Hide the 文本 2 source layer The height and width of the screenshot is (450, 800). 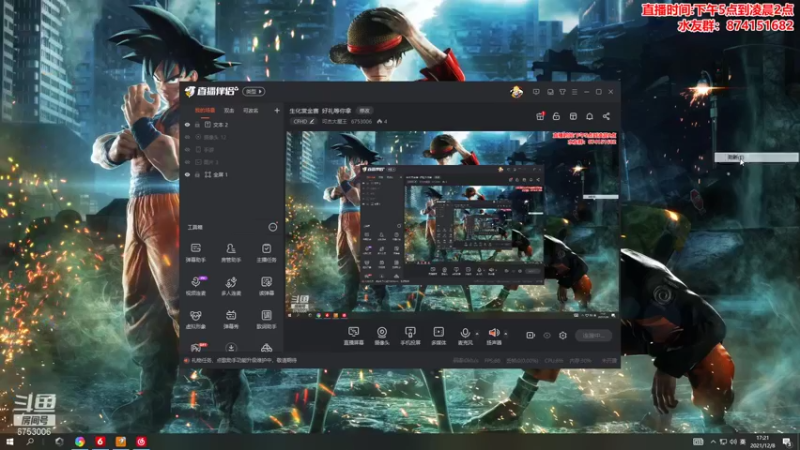click(x=187, y=124)
